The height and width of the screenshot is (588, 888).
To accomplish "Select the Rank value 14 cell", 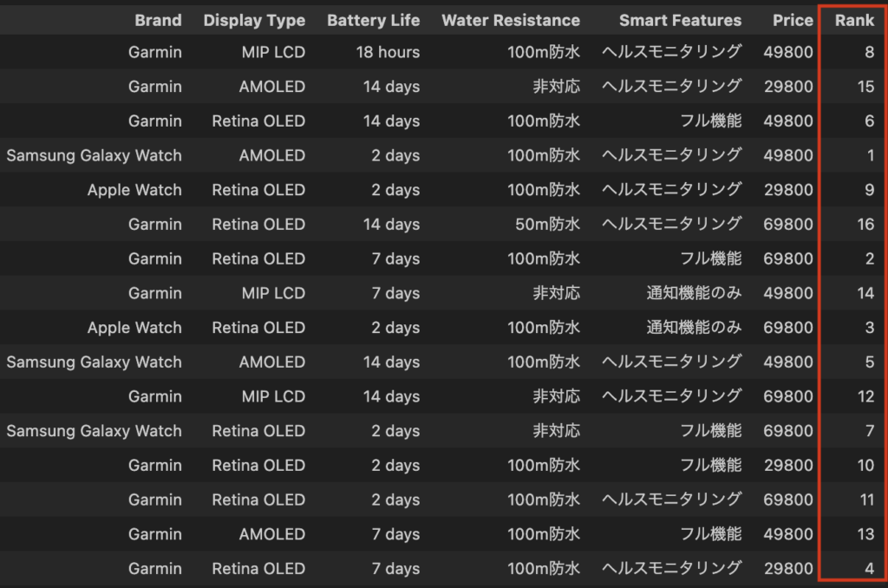I will coord(866,293).
